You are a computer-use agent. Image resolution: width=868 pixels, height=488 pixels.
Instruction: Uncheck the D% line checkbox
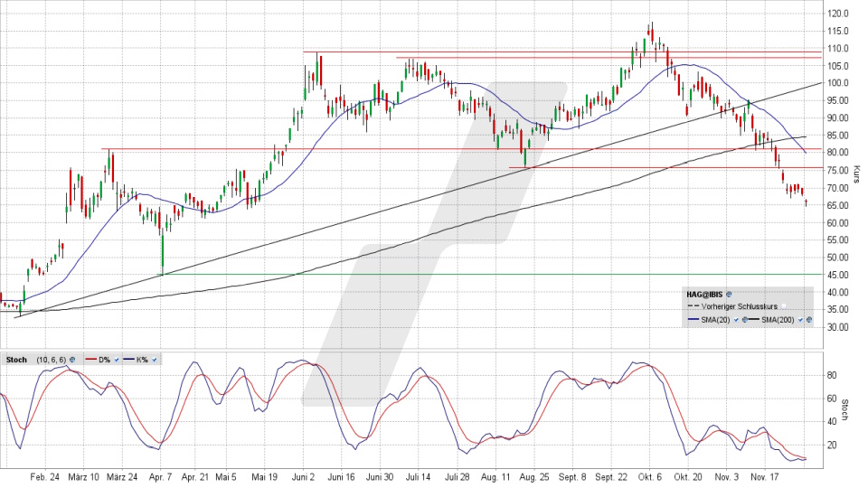(x=115, y=360)
